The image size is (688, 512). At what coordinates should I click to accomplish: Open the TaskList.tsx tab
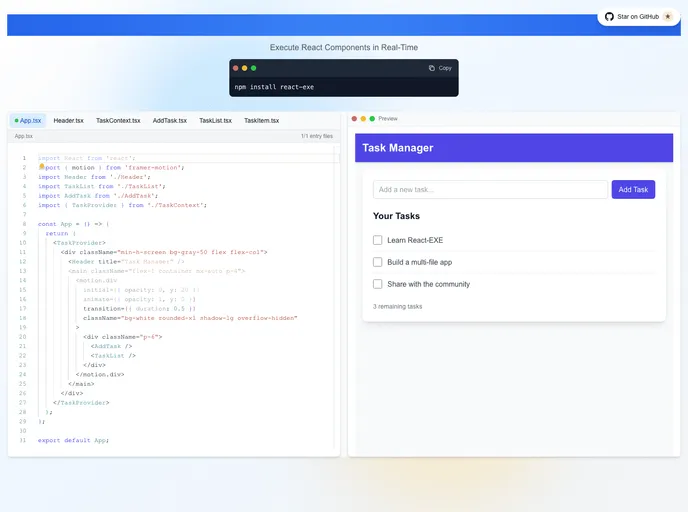coord(215,120)
